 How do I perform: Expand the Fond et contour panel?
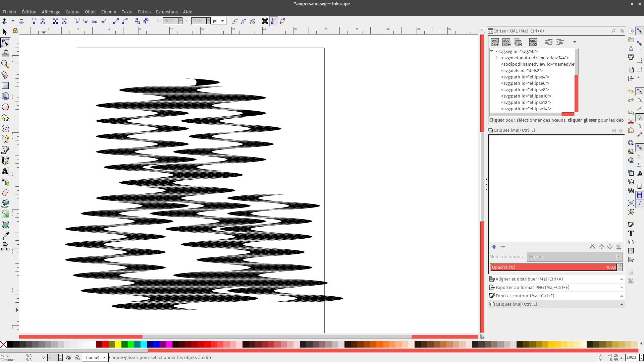coord(525,296)
